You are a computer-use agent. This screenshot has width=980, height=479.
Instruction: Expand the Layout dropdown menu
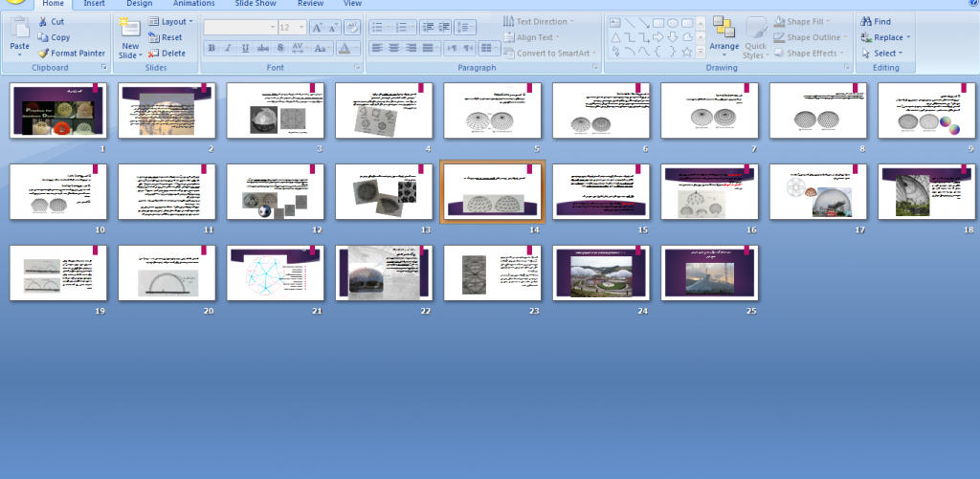click(x=170, y=22)
